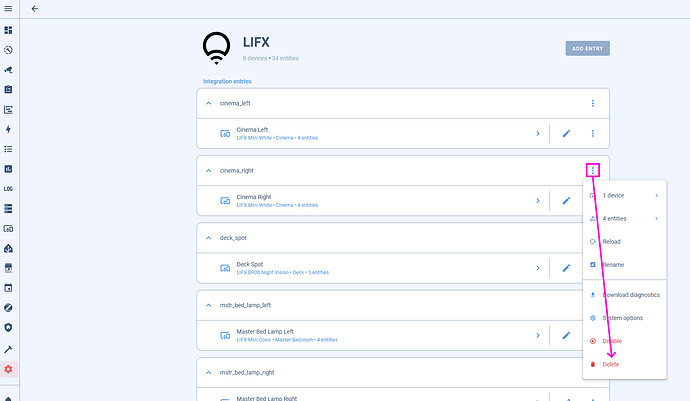Choose Disable from the menu
Screen dimensions: 690x401
[624, 341]
